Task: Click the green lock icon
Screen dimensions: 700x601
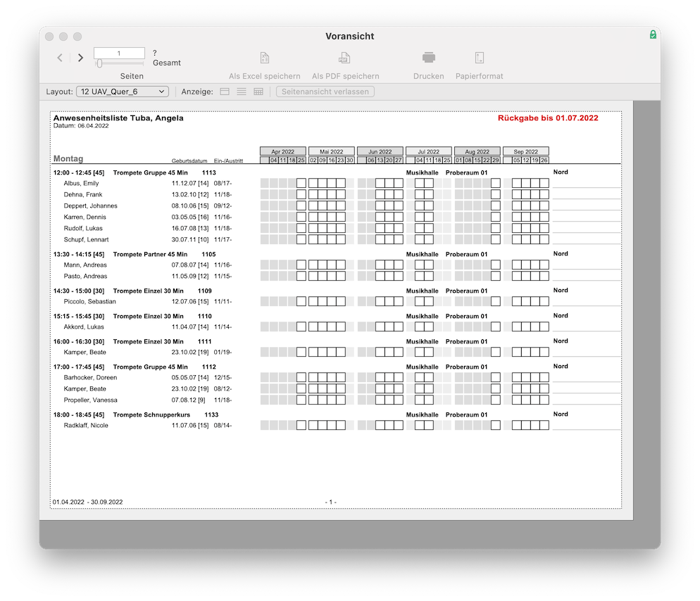Action: click(653, 34)
